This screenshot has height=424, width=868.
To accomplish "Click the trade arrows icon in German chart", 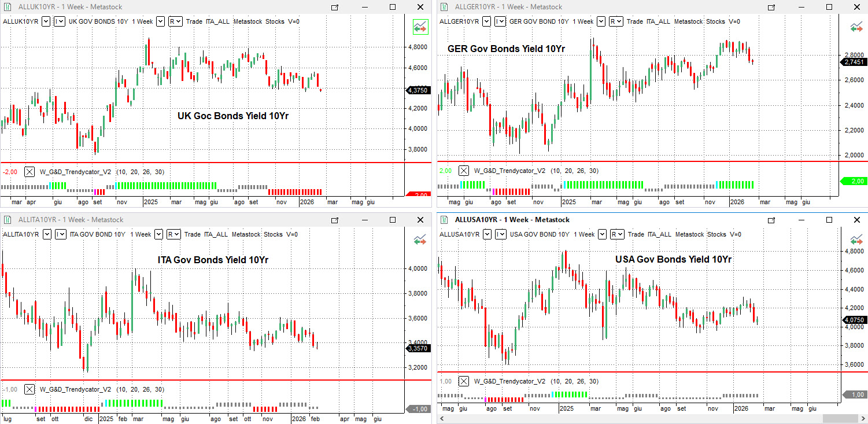I will (856, 27).
